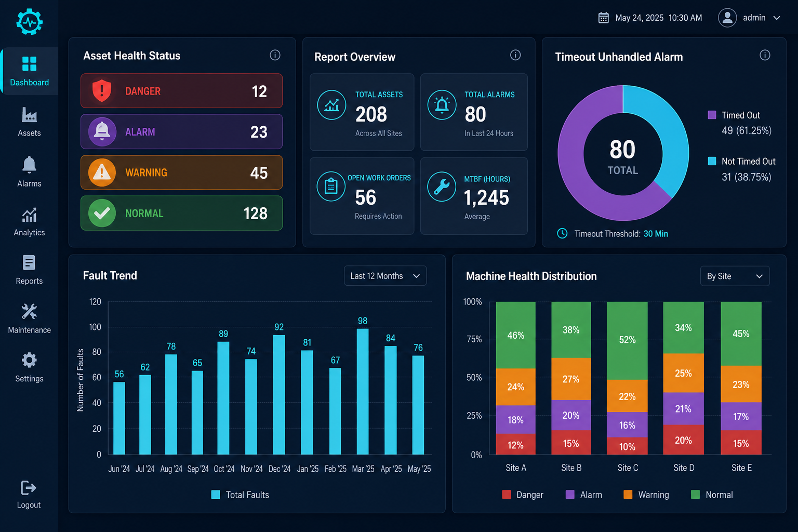Click the Oct '24 bar labeled 89
This screenshot has width=798, height=532.
tap(223, 398)
